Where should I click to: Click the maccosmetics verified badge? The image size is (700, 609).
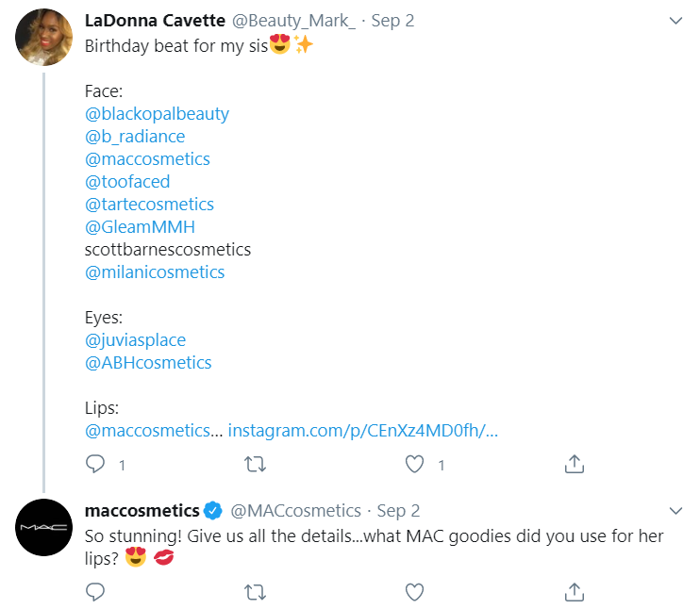(x=213, y=511)
